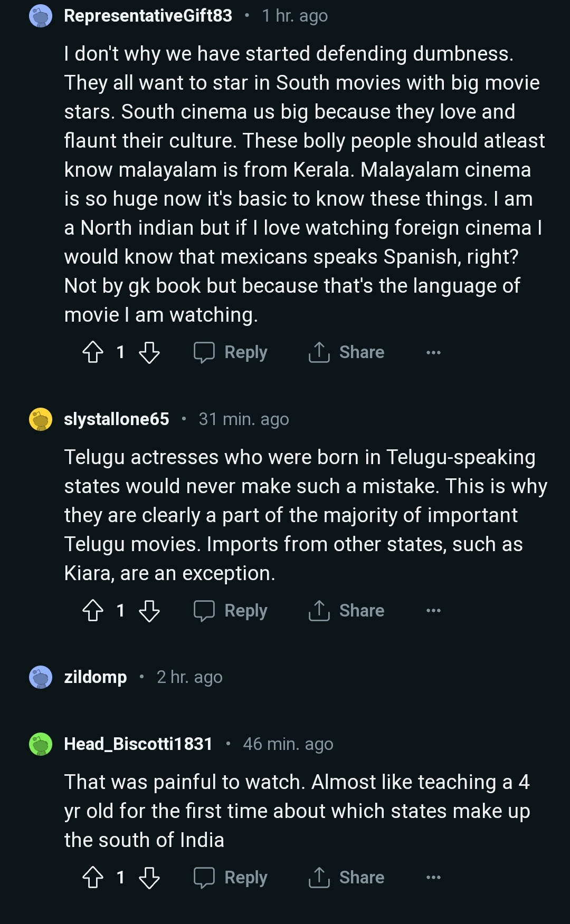Open Head_Biscotti1831's user profile link

point(138,744)
